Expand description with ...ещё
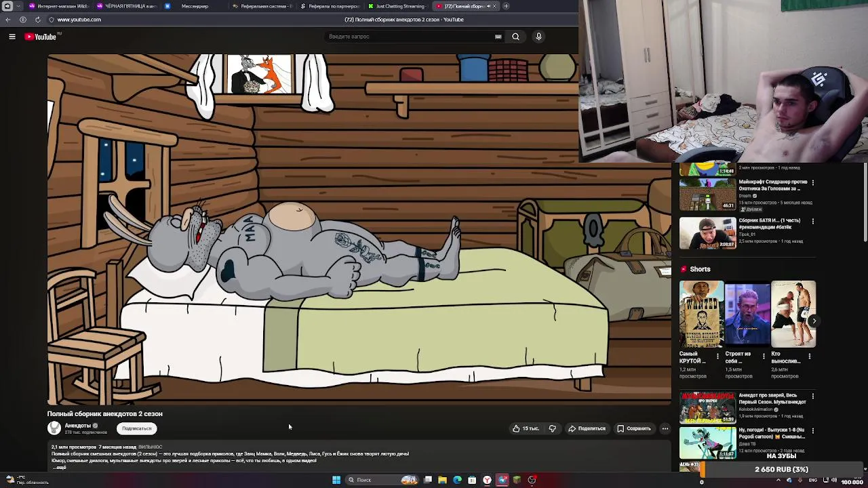 pyautogui.click(x=60, y=467)
